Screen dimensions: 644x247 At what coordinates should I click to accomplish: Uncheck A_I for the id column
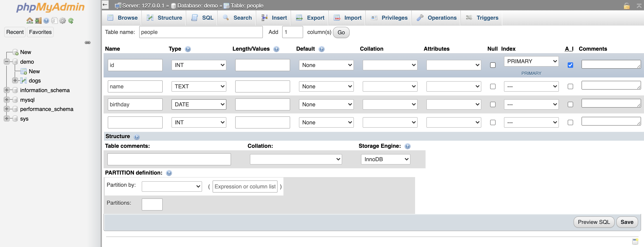(x=570, y=65)
